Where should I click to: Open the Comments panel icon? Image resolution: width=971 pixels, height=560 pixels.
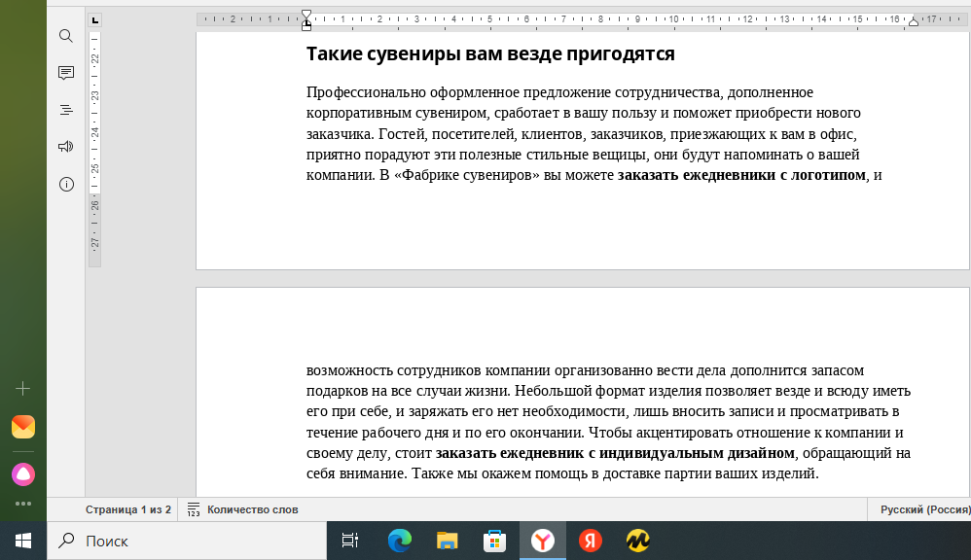pyautogui.click(x=65, y=73)
